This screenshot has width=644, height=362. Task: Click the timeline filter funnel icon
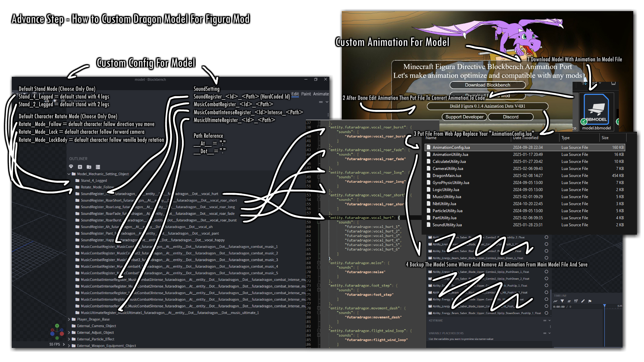pyautogui.click(x=562, y=301)
